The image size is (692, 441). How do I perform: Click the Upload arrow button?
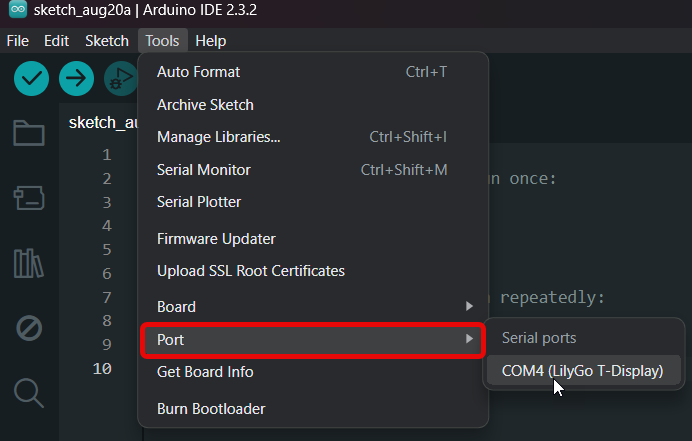(x=76, y=79)
